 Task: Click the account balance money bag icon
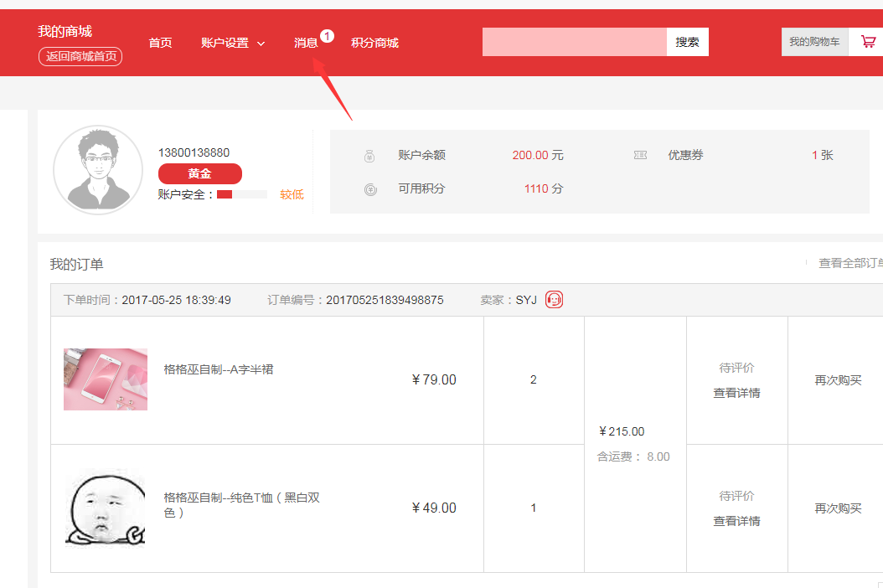(x=370, y=156)
